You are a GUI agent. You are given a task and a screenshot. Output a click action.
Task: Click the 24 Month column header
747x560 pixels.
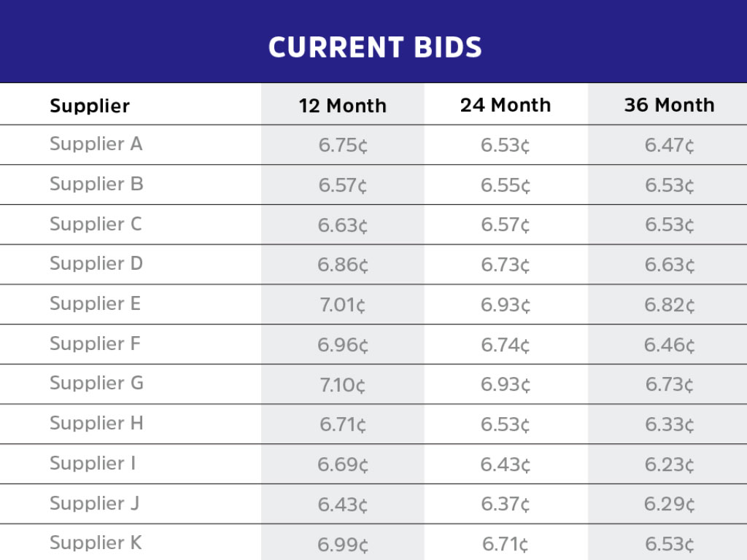click(x=505, y=105)
